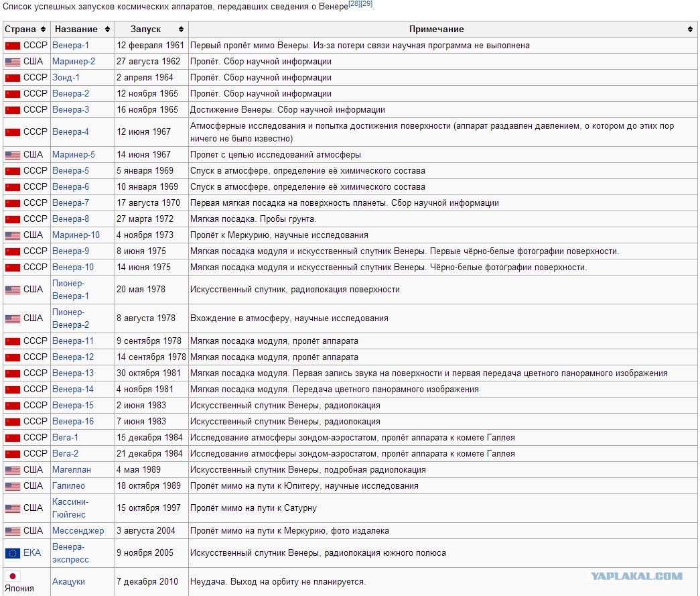Open the Венера-4 link

[x=70, y=132]
